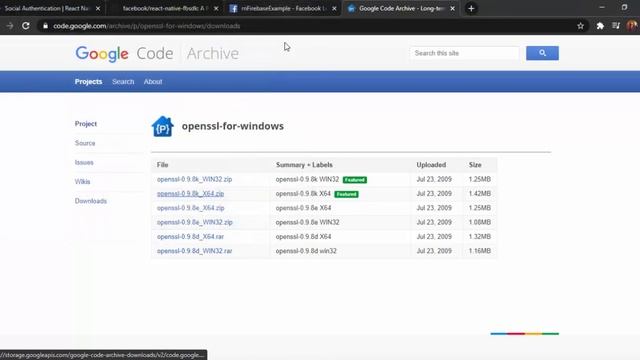Click the site lock icon
Image resolution: width=640 pixels, height=360 pixels.
45,26
